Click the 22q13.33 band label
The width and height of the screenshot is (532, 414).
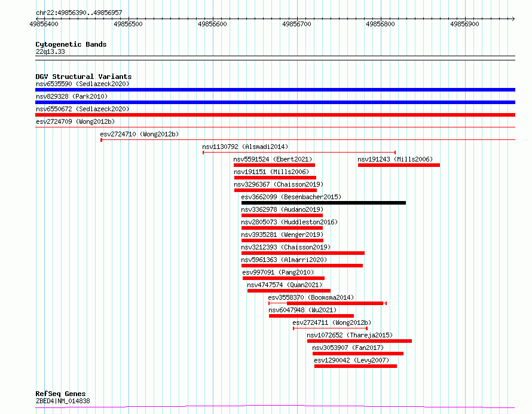coord(50,51)
